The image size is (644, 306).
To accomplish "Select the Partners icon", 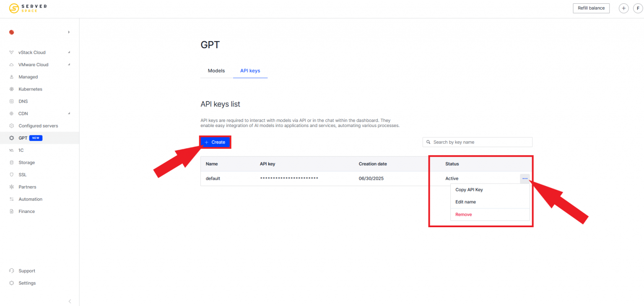I will pyautogui.click(x=11, y=187).
